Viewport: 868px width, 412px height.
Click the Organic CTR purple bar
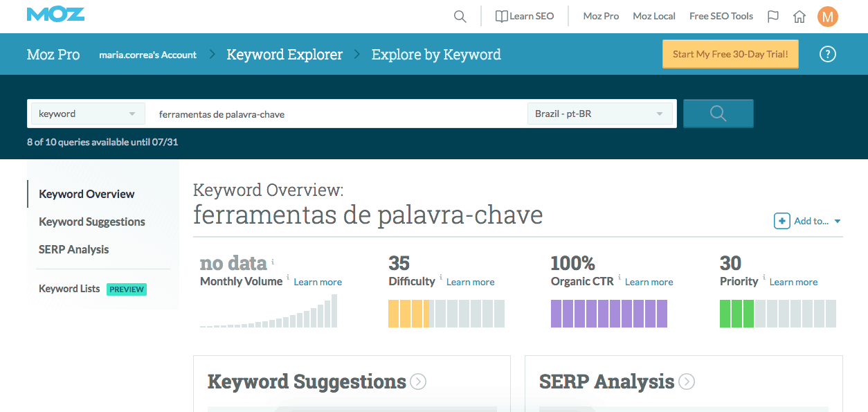click(609, 314)
